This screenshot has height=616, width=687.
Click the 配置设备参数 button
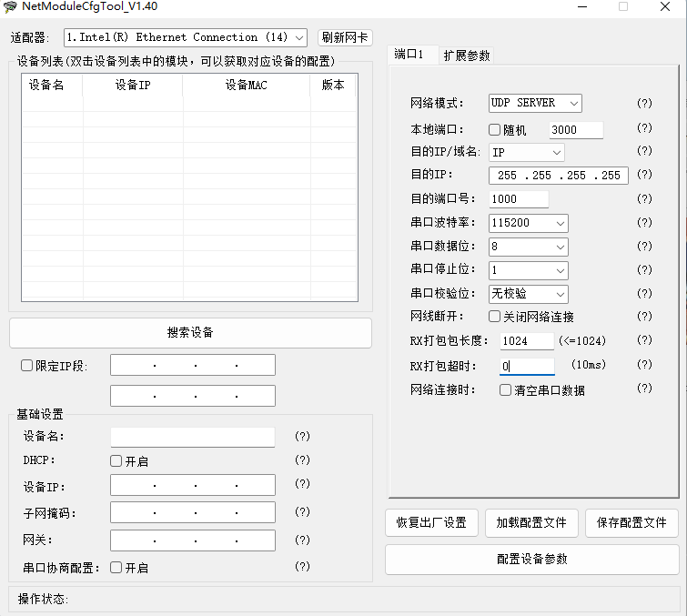coord(532,560)
